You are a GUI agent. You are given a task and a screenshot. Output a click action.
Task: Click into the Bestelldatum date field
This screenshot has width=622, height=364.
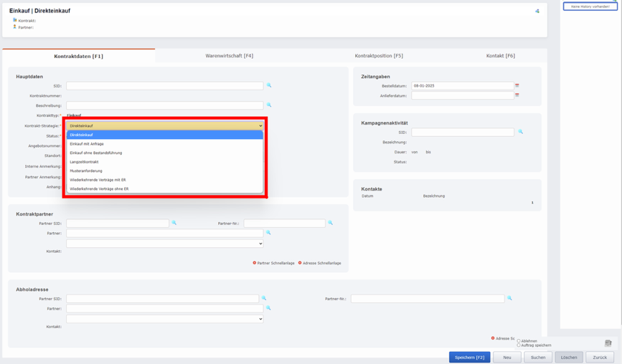(462, 86)
